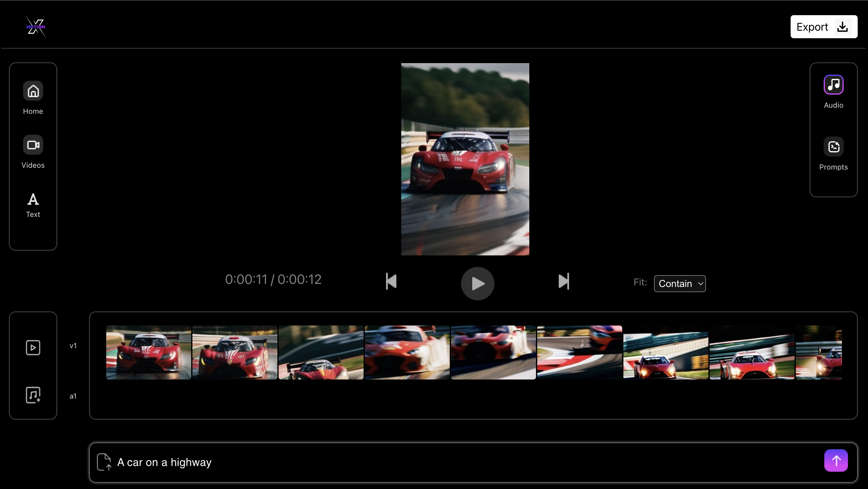Open the Home section in sidebar
This screenshot has height=489, width=868.
pos(33,91)
